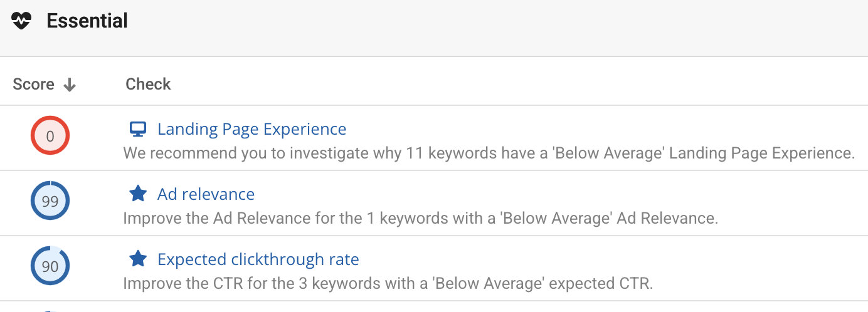Image resolution: width=868 pixels, height=312 pixels.
Task: Open the Ad relevance check
Action: click(x=206, y=194)
